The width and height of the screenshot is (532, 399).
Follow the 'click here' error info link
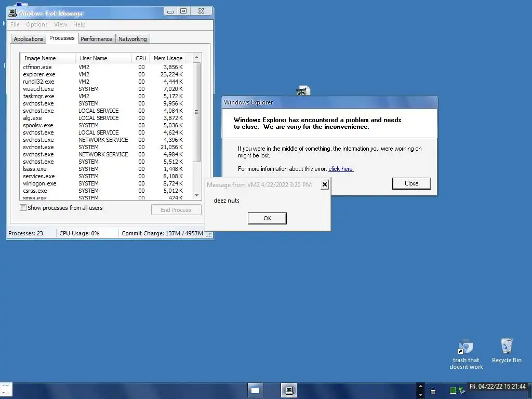pyautogui.click(x=341, y=169)
